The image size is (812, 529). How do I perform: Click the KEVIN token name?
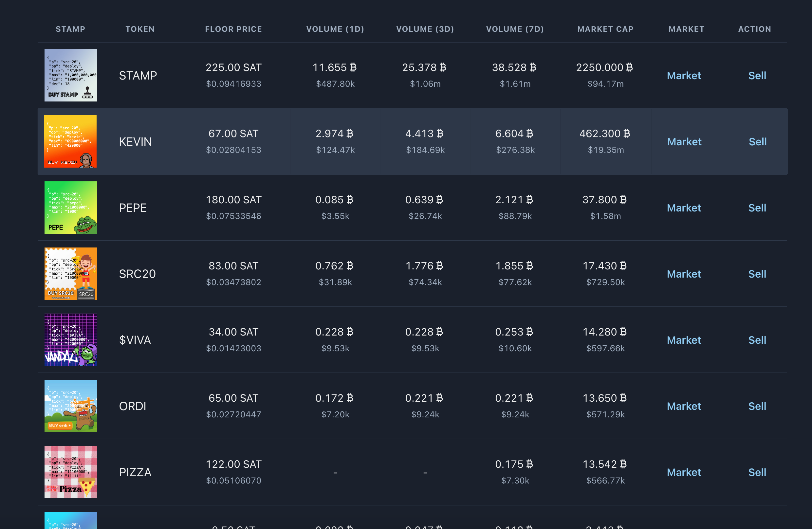coord(135,142)
